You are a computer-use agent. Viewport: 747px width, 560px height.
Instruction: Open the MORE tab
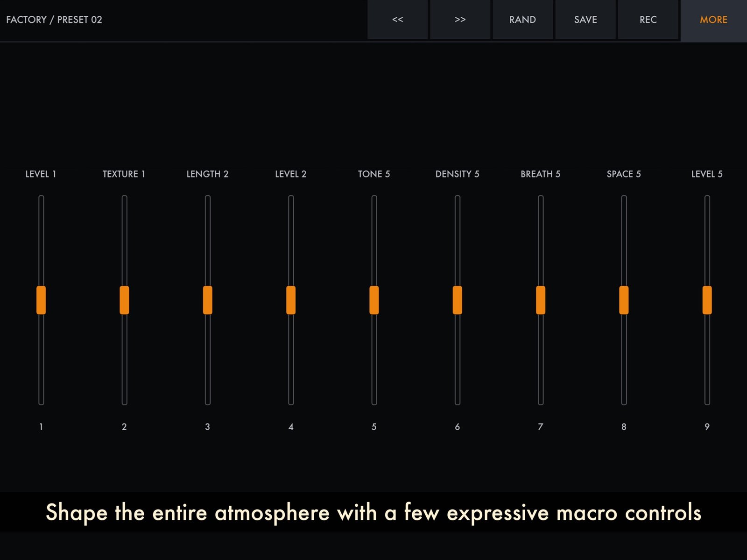tap(713, 20)
